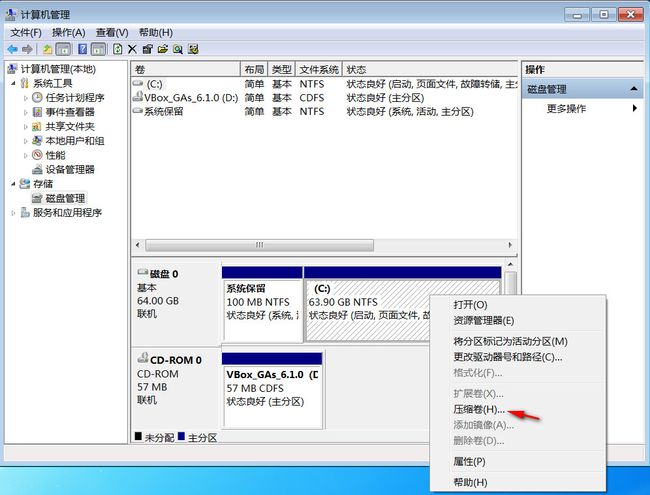Select Event Viewer (事件查看器) in tree
The height and width of the screenshot is (495, 650).
click(70, 112)
